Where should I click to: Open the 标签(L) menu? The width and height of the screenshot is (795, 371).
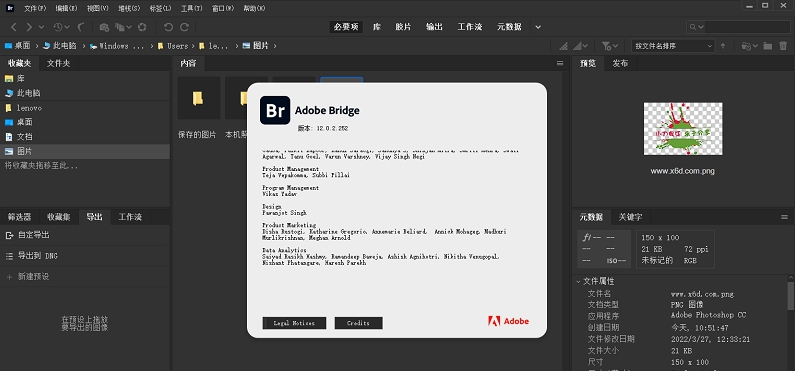pos(160,8)
